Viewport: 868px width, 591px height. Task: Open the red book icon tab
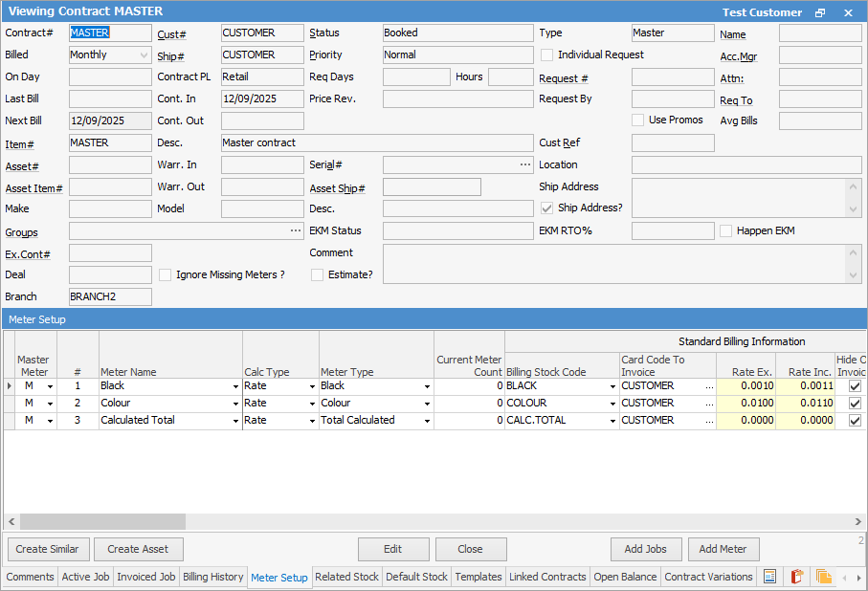(x=796, y=577)
